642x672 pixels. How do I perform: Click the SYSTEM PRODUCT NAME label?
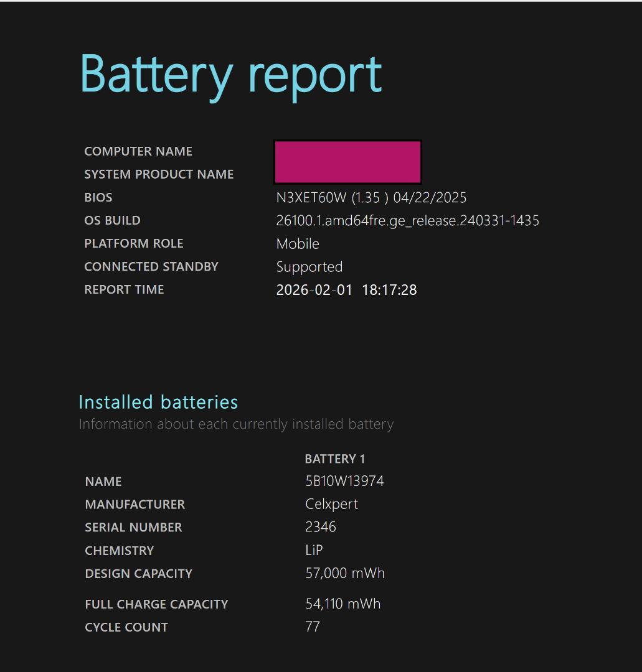[159, 175]
